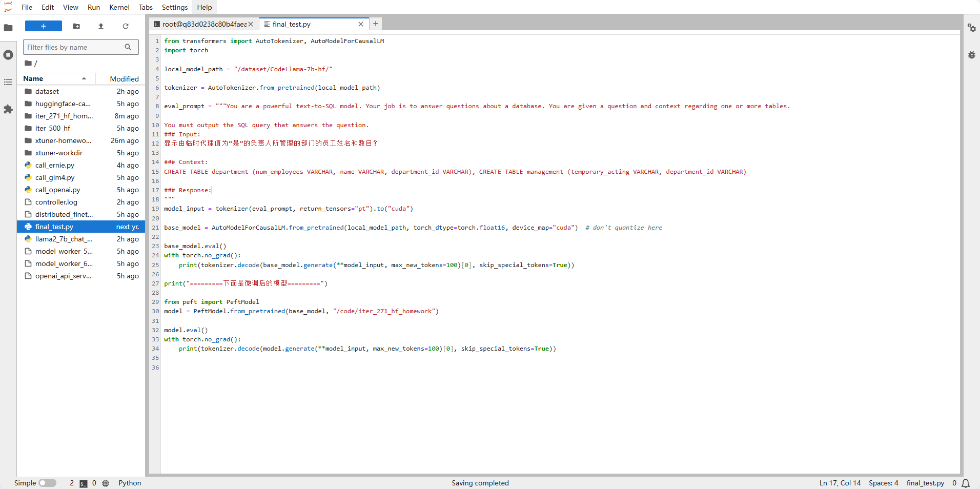Open the Property Inspector panel
This screenshot has height=489, width=980.
[971, 28]
